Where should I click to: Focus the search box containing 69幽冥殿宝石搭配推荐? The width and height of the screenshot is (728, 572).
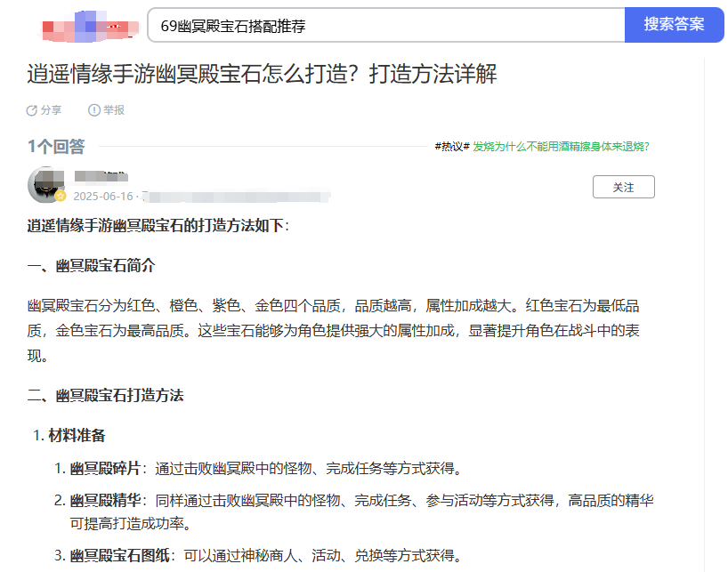coord(384,26)
